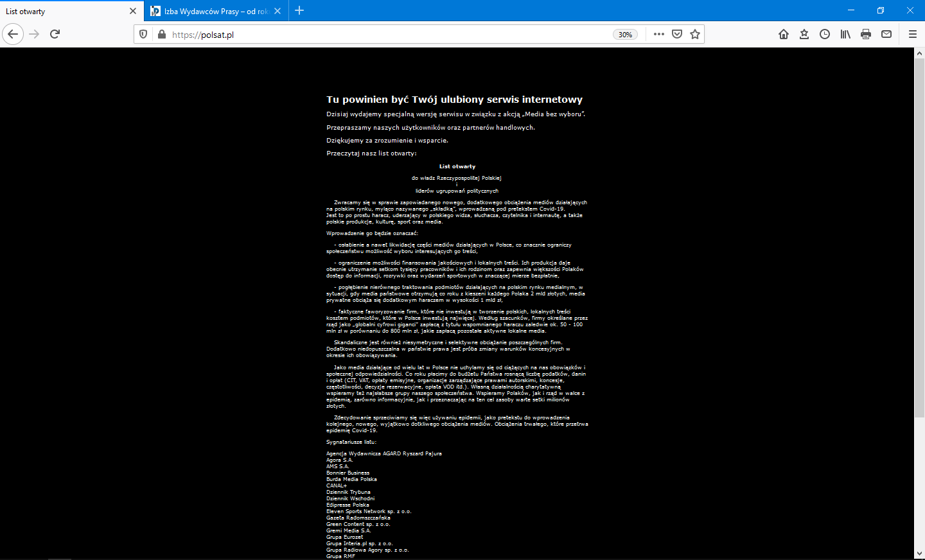Click the vertical scrollbar thumb
The width and height of the screenshot is (925, 560).
click(919, 238)
